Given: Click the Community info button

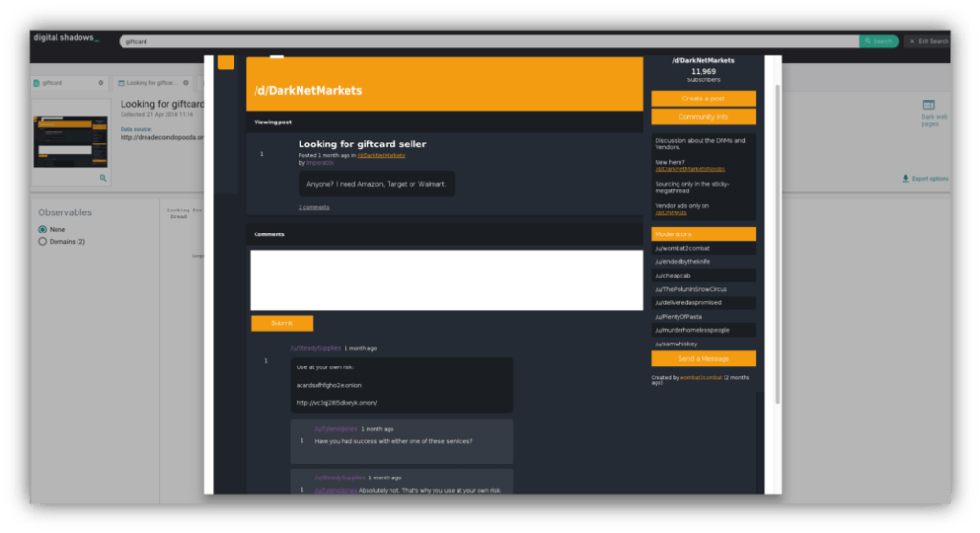Looking at the screenshot, I should pos(703,117).
